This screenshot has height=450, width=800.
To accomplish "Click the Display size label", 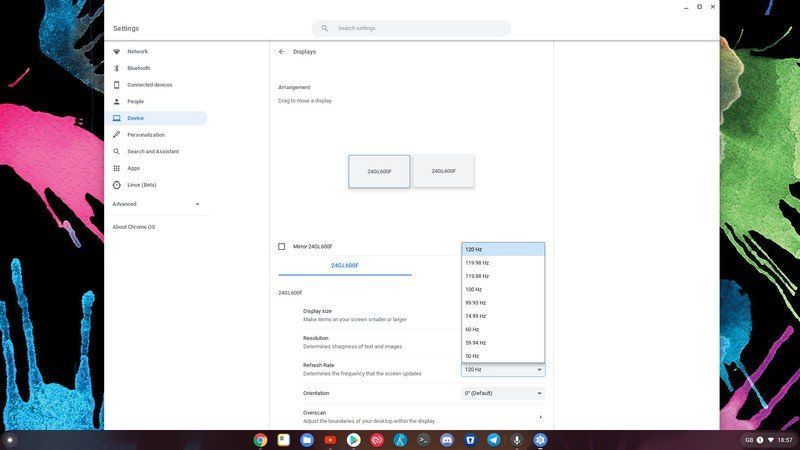I will [317, 311].
